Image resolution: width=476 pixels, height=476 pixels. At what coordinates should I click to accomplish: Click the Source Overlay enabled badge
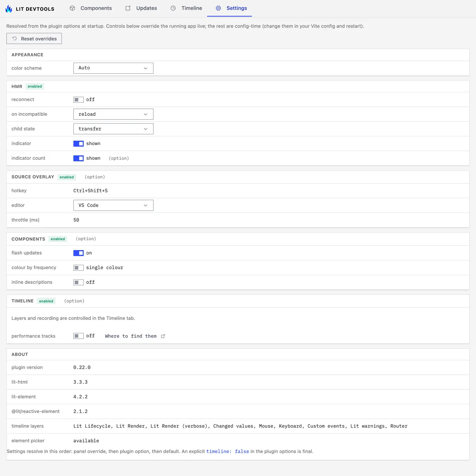pos(67,177)
